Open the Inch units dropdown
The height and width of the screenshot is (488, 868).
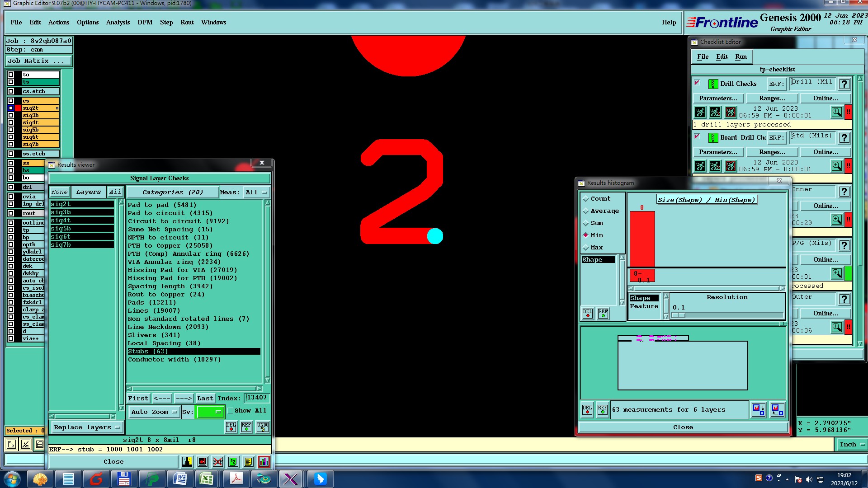[x=851, y=445]
